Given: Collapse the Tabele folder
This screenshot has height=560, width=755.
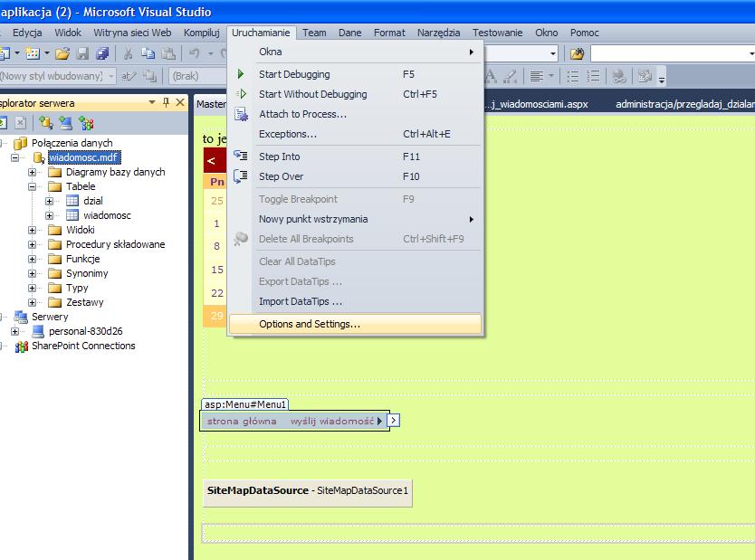Looking at the screenshot, I should (32, 186).
